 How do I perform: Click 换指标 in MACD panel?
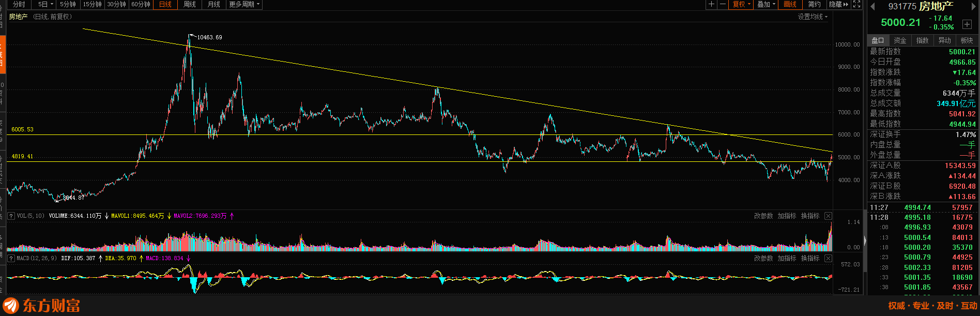[x=810, y=258]
